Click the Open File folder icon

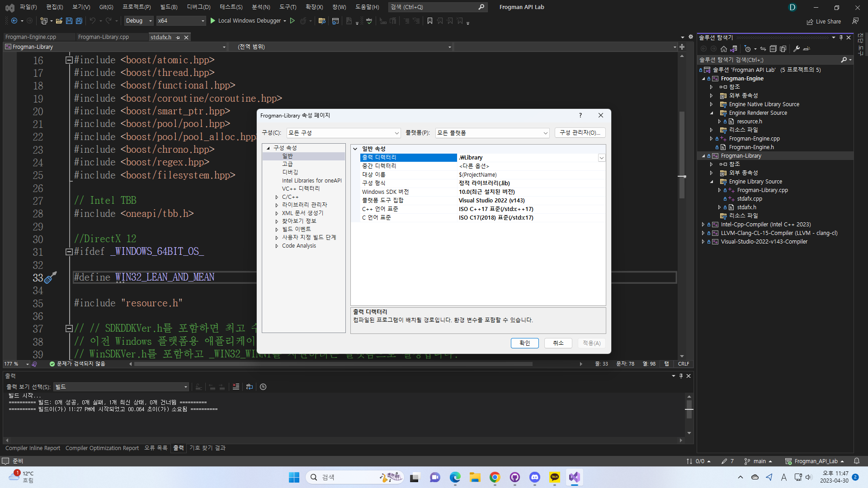coord(59,21)
